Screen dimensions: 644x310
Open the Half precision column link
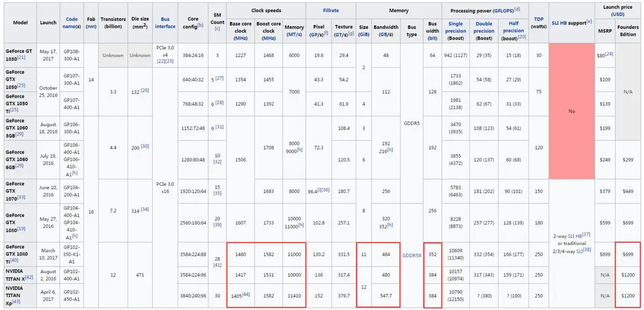[513, 27]
